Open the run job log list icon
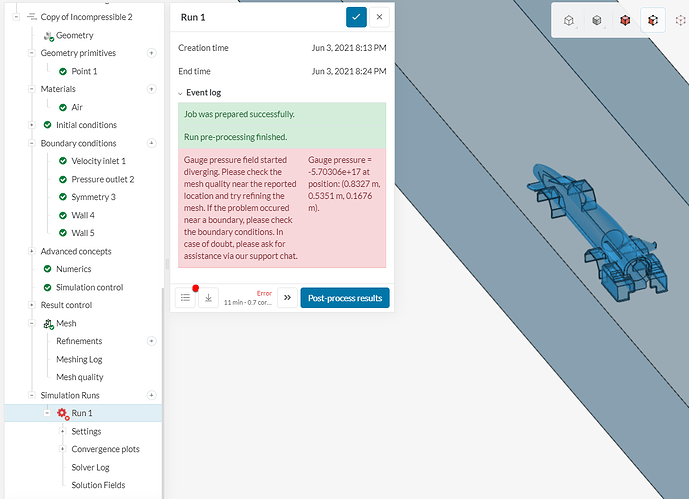This screenshot has height=499, width=689. pyautogui.click(x=185, y=297)
